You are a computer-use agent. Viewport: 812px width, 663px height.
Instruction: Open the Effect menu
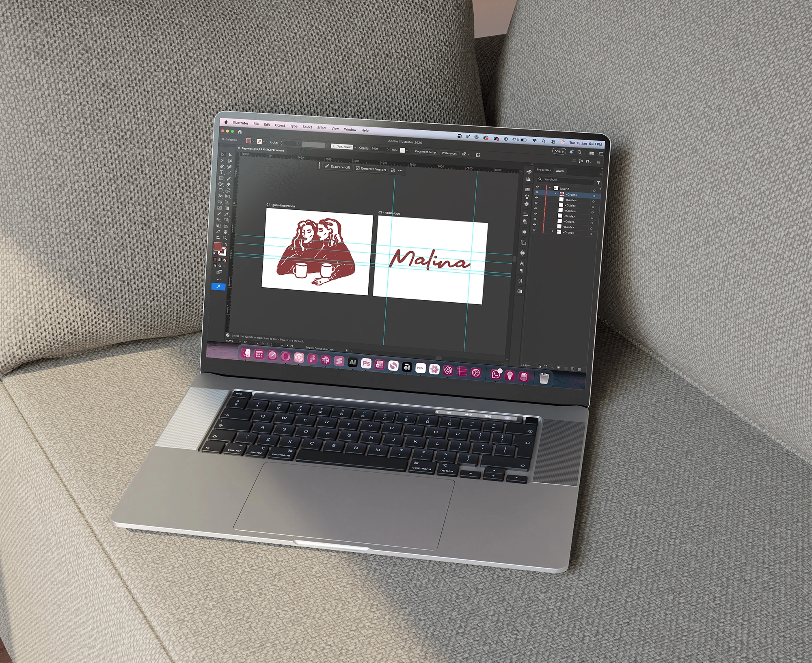click(x=322, y=128)
